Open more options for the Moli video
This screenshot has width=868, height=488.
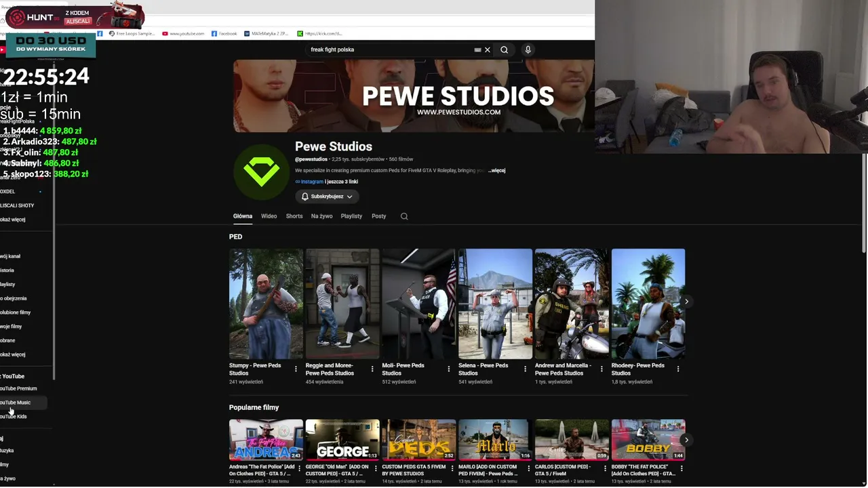coord(448,369)
